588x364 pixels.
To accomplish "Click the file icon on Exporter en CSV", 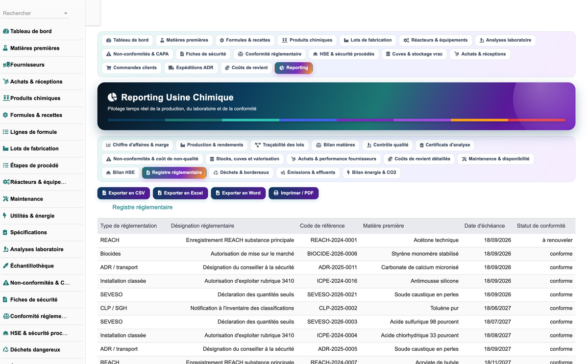I will click(104, 193).
